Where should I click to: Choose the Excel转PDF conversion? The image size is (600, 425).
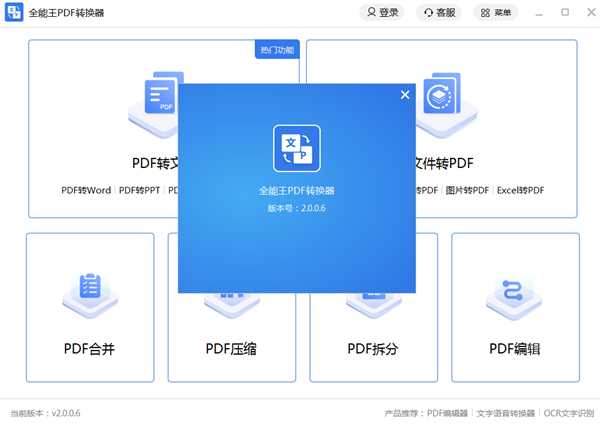coord(520,190)
